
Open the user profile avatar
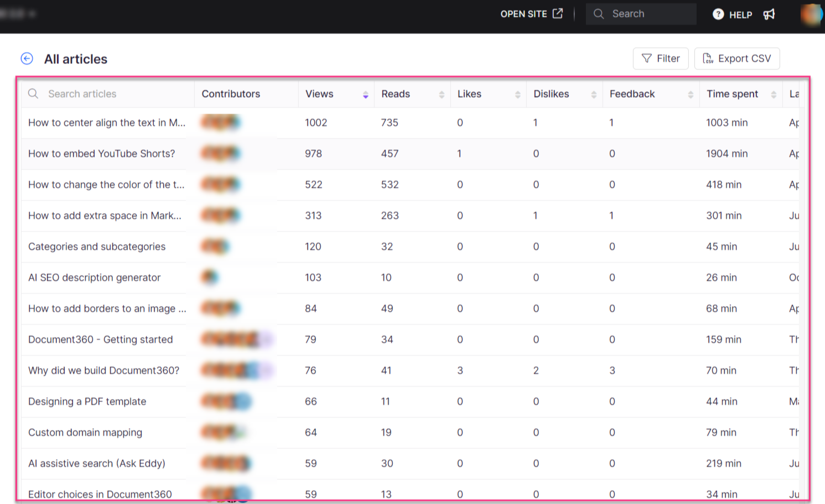pos(812,14)
